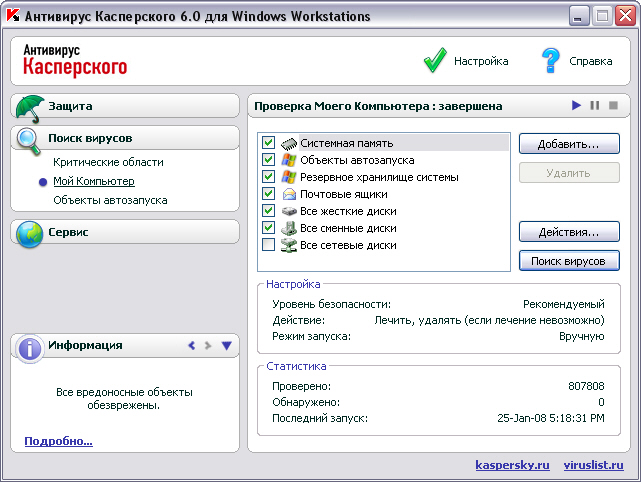
Task: Open the Сервис section
Action: pyautogui.click(x=125, y=232)
